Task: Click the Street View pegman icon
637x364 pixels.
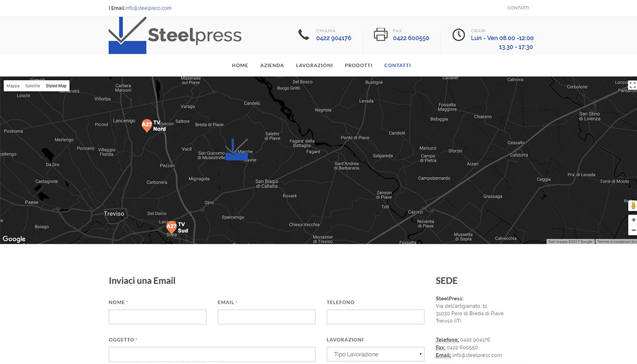Action: [633, 206]
